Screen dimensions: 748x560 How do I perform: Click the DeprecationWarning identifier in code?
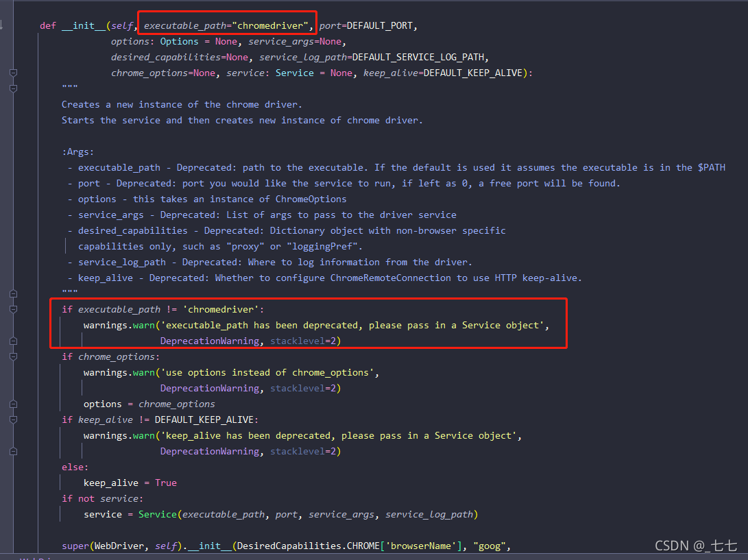click(x=210, y=340)
